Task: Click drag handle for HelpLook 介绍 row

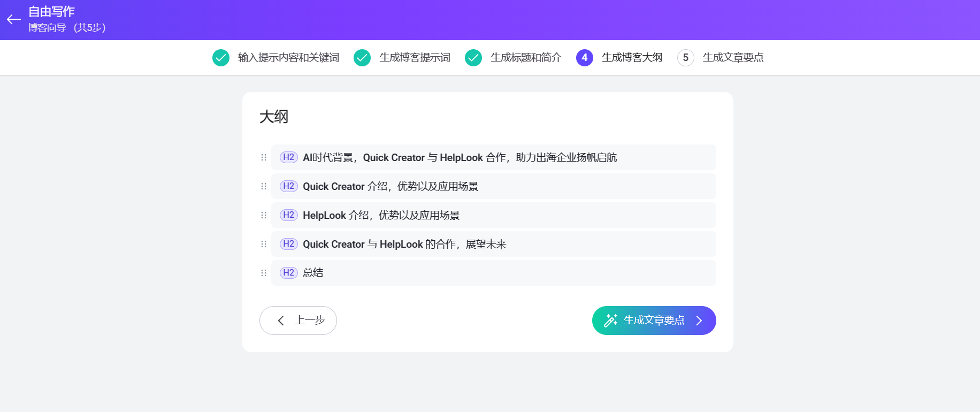Action: click(264, 215)
